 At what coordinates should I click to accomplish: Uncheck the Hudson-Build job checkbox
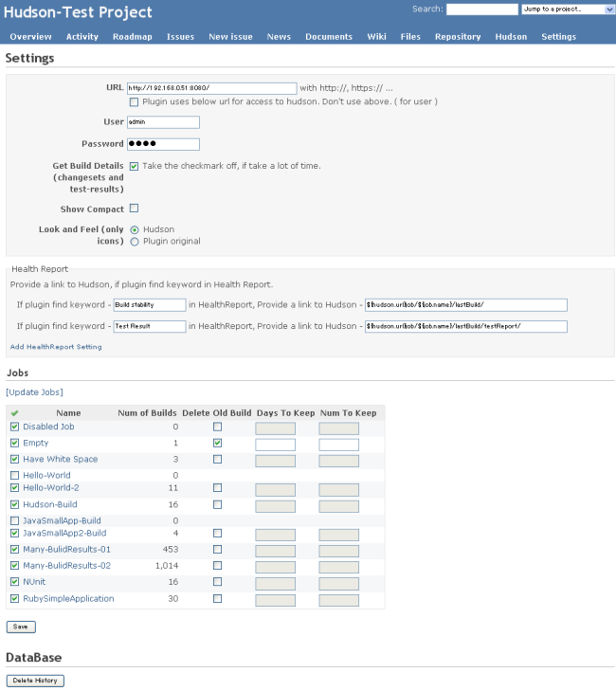(14, 504)
